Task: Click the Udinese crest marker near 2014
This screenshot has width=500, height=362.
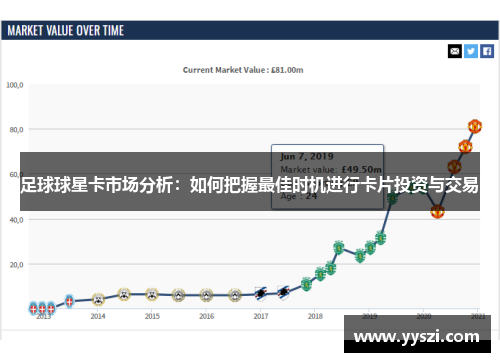Action: tap(98, 299)
